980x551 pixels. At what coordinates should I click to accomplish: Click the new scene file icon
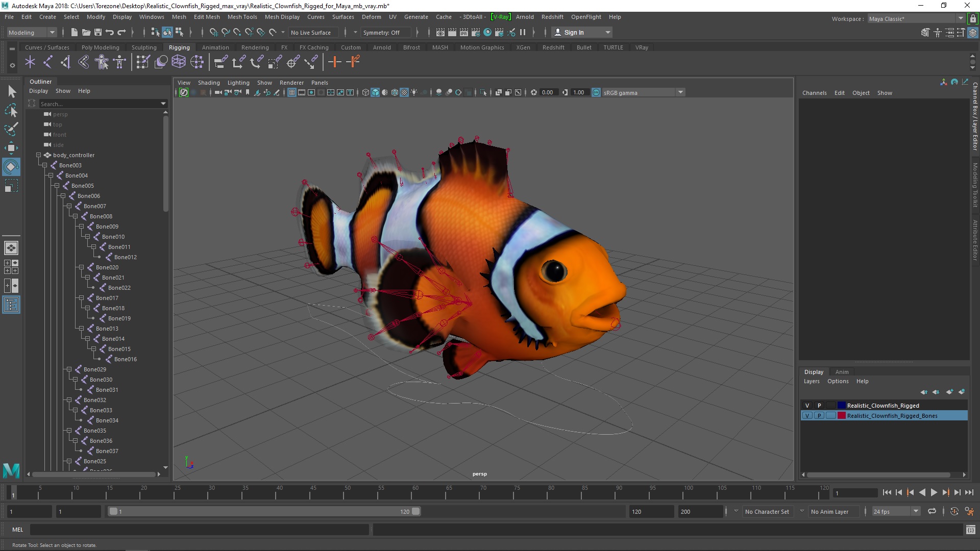coord(74,32)
